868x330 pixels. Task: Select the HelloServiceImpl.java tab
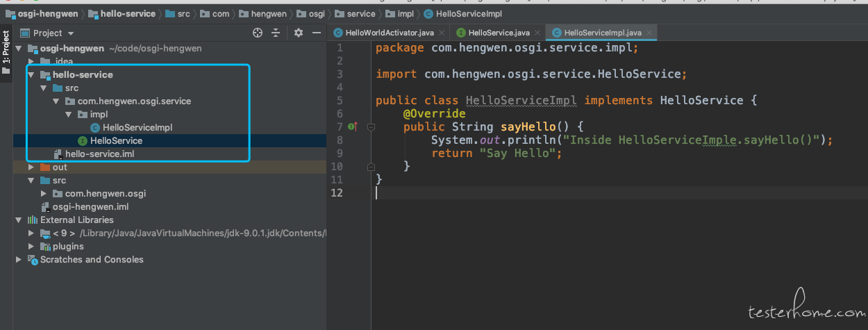tap(602, 33)
